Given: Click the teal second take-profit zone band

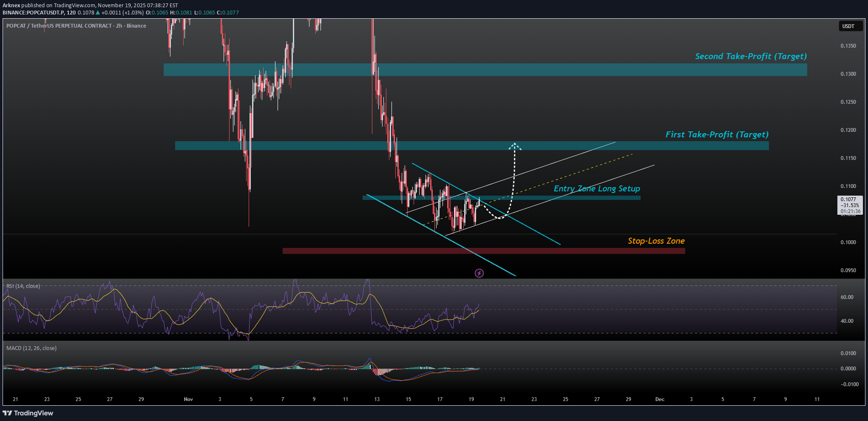Looking at the screenshot, I should (x=485, y=70).
